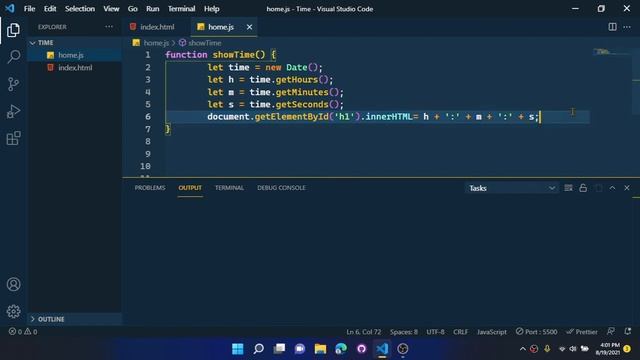
Task: Click the code minimap preview
Action: coord(603,52)
